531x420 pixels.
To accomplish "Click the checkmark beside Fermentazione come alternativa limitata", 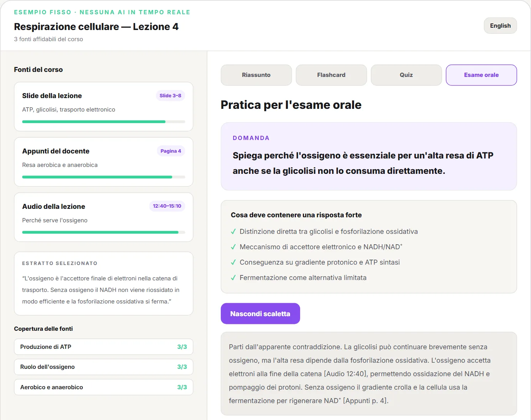I will (x=233, y=278).
